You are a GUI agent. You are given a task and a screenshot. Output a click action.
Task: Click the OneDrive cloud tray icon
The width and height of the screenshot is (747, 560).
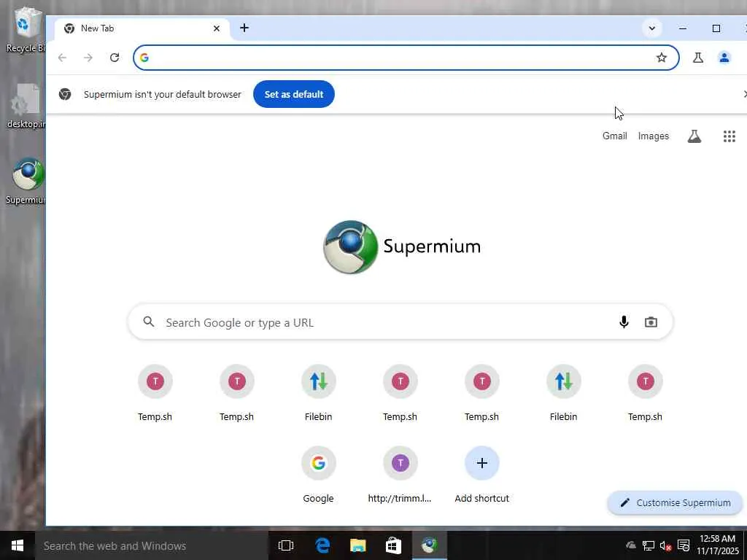[631, 545]
